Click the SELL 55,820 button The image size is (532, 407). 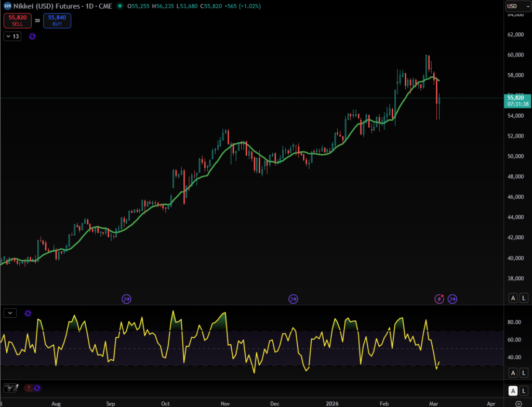pyautogui.click(x=18, y=20)
